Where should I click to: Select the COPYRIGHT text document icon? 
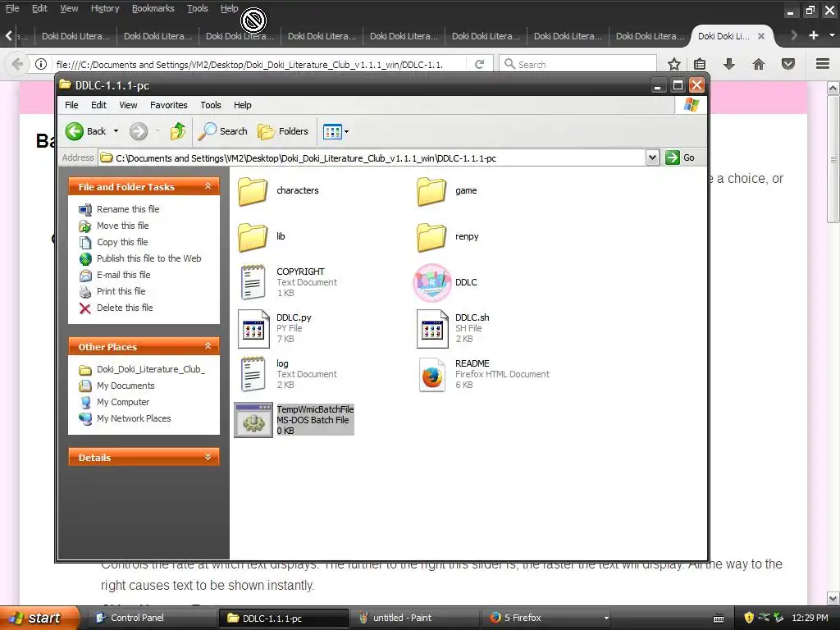click(x=253, y=282)
